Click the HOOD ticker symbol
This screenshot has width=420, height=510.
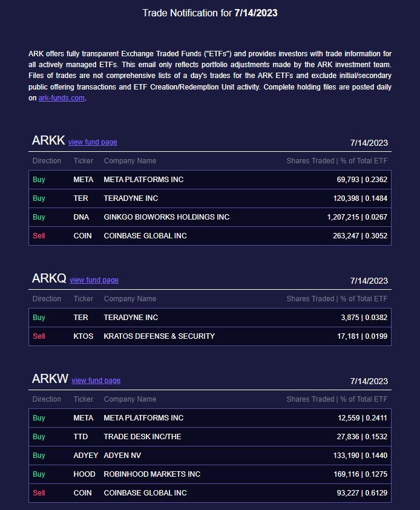[84, 474]
